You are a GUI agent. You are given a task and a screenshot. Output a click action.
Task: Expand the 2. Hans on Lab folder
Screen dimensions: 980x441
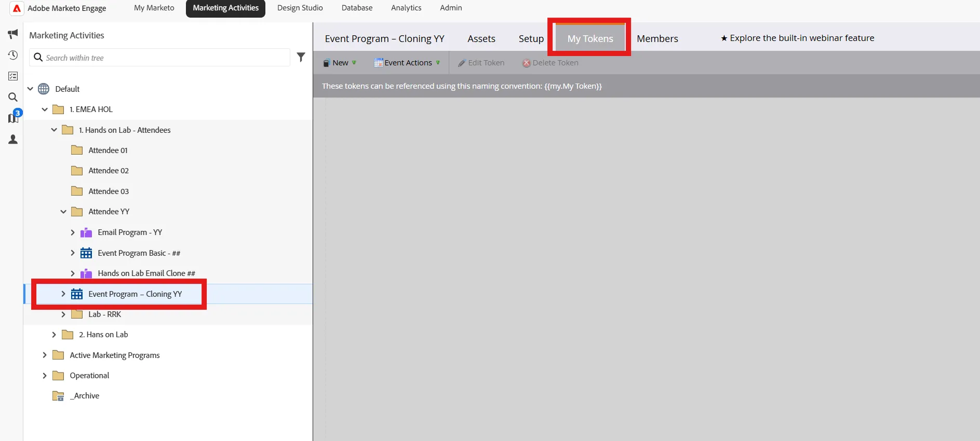pyautogui.click(x=54, y=335)
